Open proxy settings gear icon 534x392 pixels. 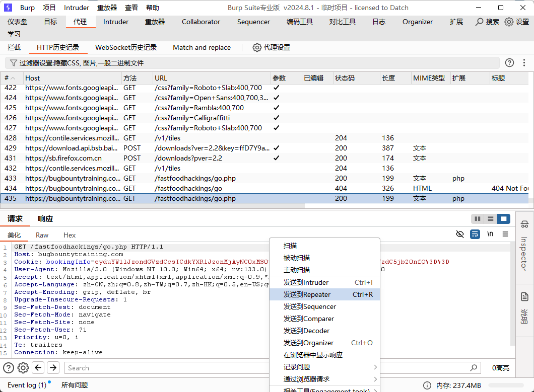(257, 47)
